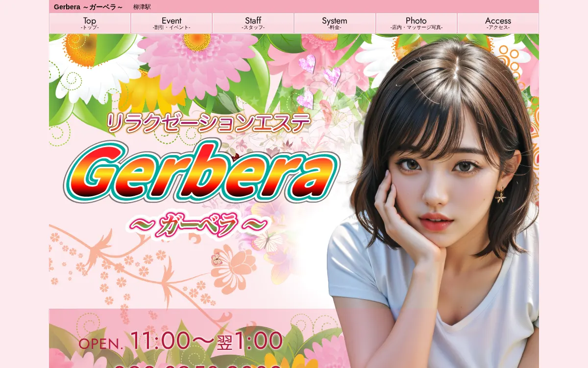
Task: Click the large Gerbera logo graphic
Action: click(x=201, y=171)
